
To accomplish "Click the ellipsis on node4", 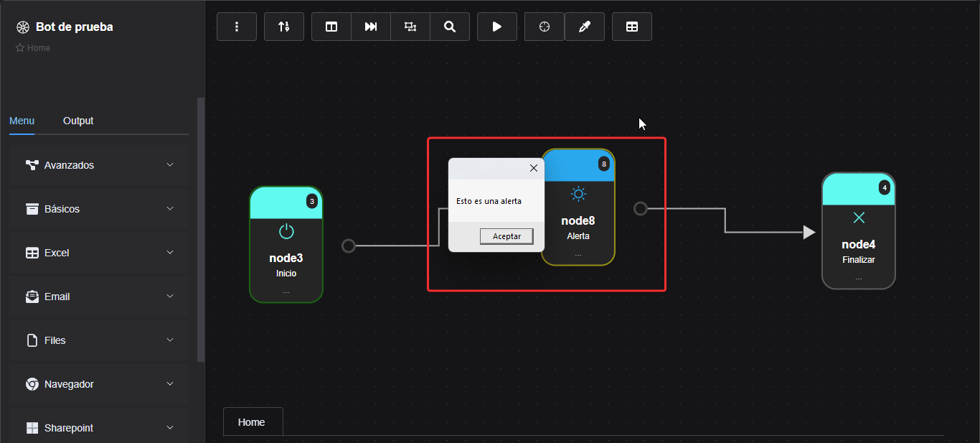I will pos(859,279).
